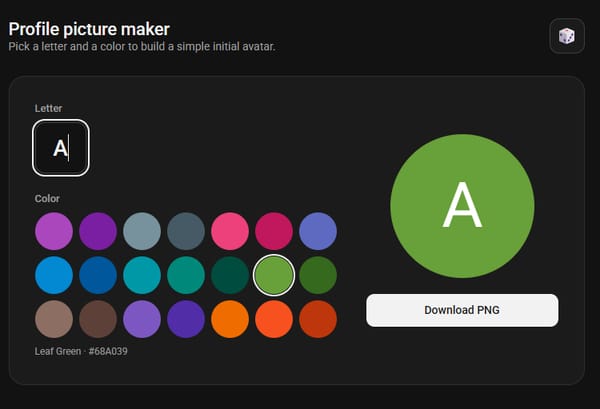This screenshot has height=409, width=600.
Task: Click the 'Pick a letter and a color' subtitle
Action: 142,47
